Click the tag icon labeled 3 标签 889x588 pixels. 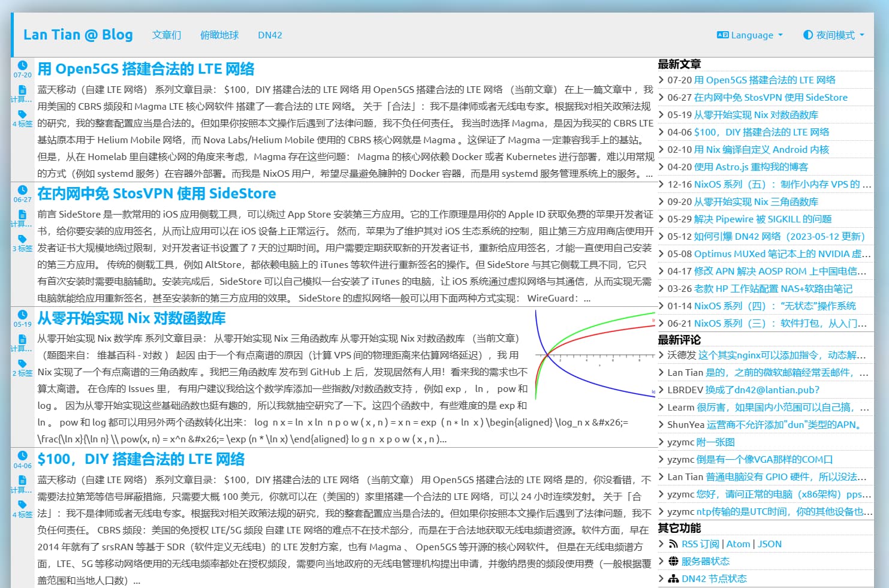22,239
